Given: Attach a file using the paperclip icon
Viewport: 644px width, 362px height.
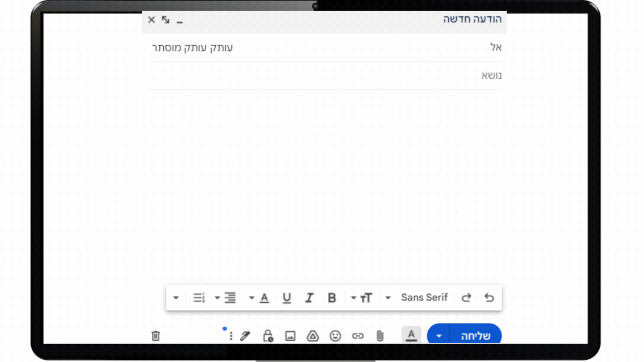Looking at the screenshot, I should point(380,335).
